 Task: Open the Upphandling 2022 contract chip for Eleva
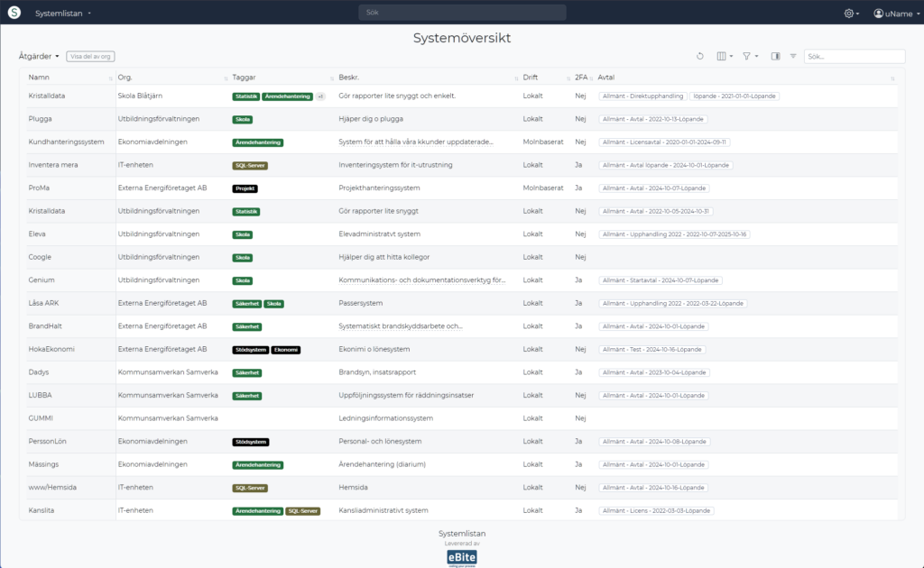point(674,234)
